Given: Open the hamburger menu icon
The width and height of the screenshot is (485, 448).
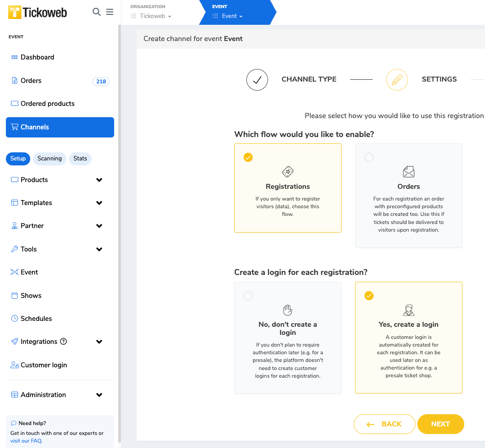Looking at the screenshot, I should [110, 12].
